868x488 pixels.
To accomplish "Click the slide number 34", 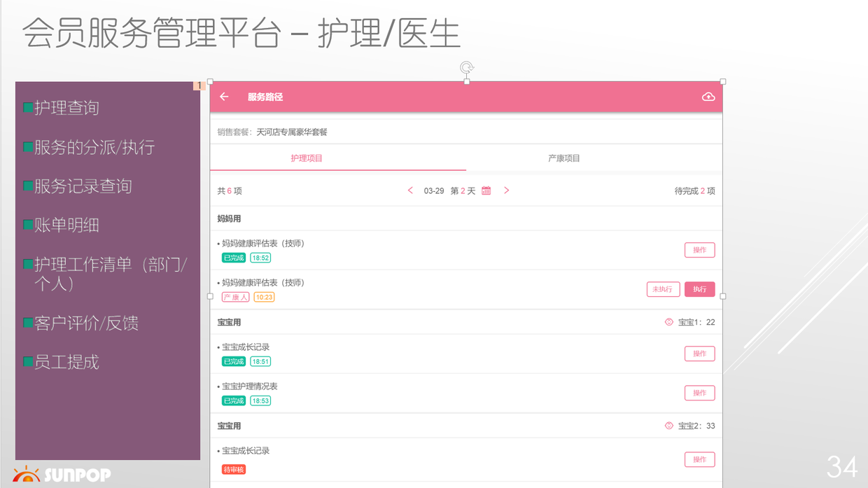I will point(841,466).
